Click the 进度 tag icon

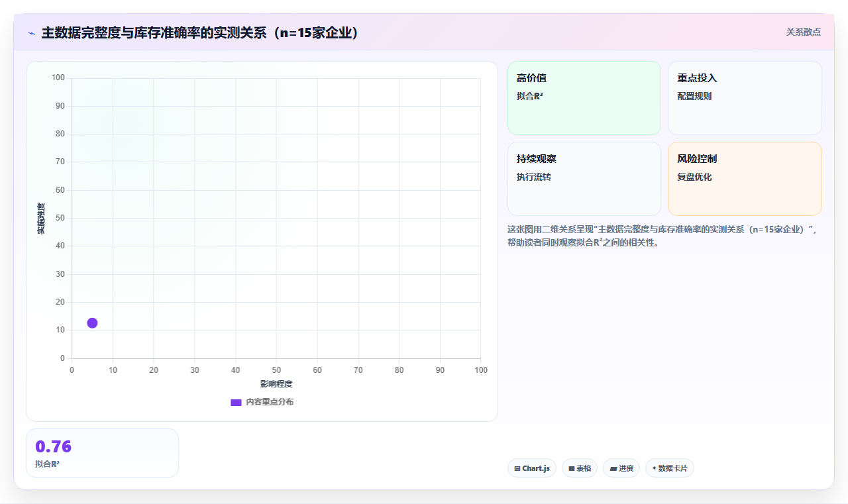point(613,469)
